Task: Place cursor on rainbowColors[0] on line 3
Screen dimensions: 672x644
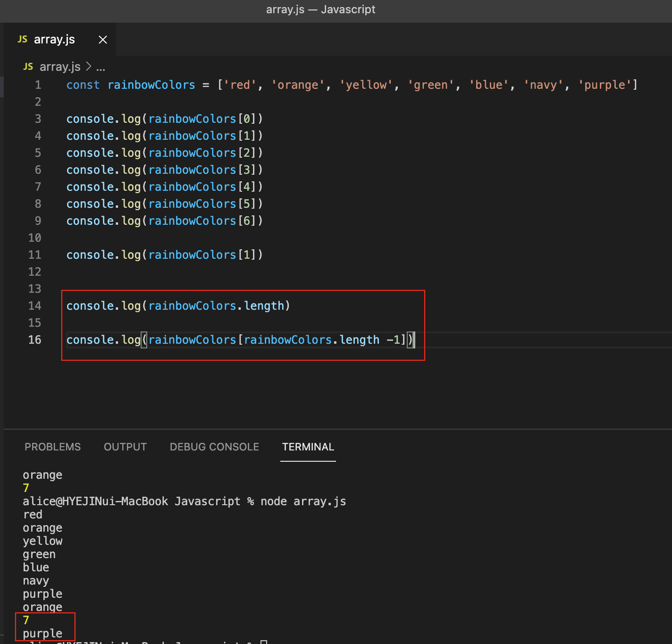Action: (202, 119)
